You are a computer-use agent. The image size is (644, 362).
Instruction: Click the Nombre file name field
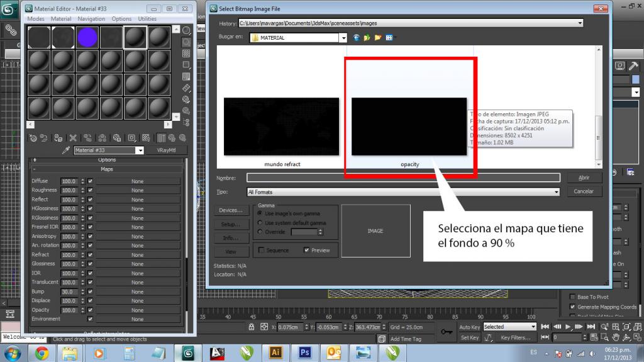[403, 178]
